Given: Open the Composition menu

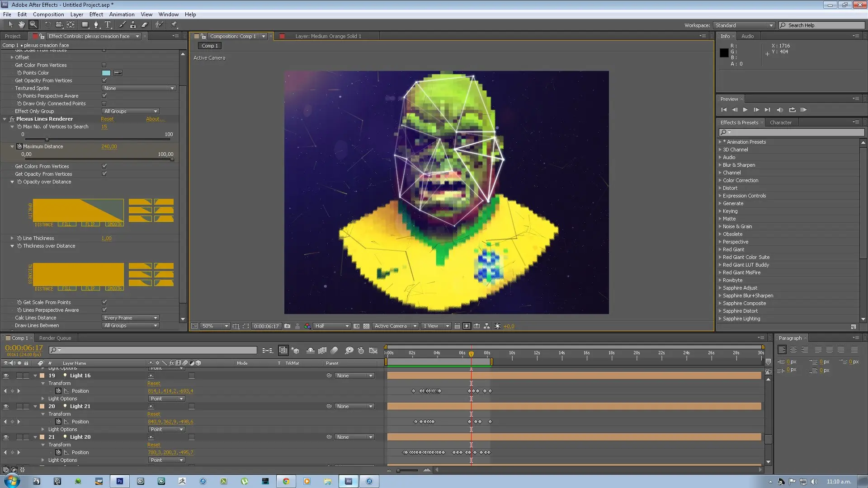Looking at the screenshot, I should [48, 14].
